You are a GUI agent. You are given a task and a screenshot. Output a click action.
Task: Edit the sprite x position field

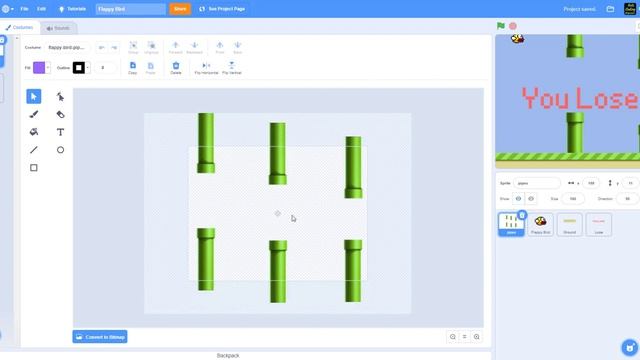click(591, 183)
